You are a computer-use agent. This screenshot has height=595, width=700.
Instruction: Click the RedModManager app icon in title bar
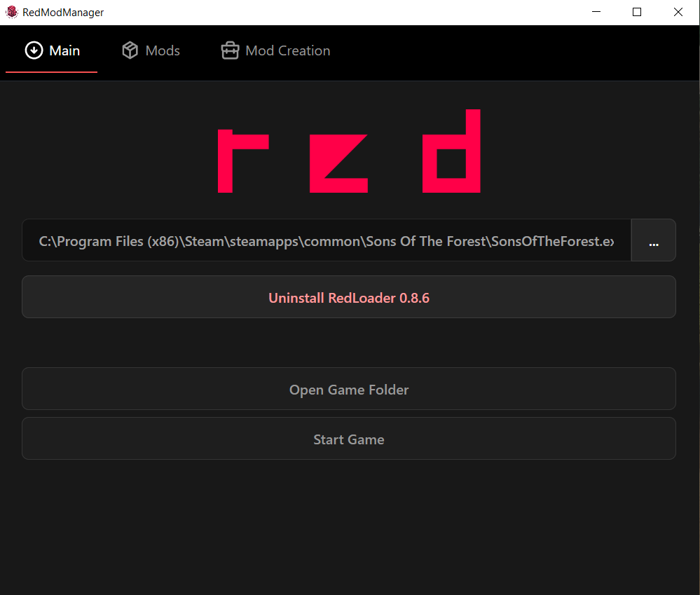tap(12, 12)
